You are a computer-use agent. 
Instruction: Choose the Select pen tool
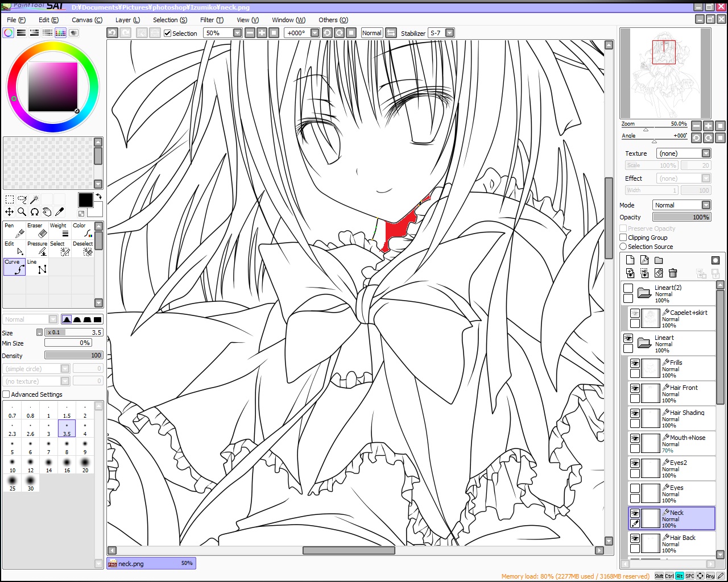pos(60,248)
